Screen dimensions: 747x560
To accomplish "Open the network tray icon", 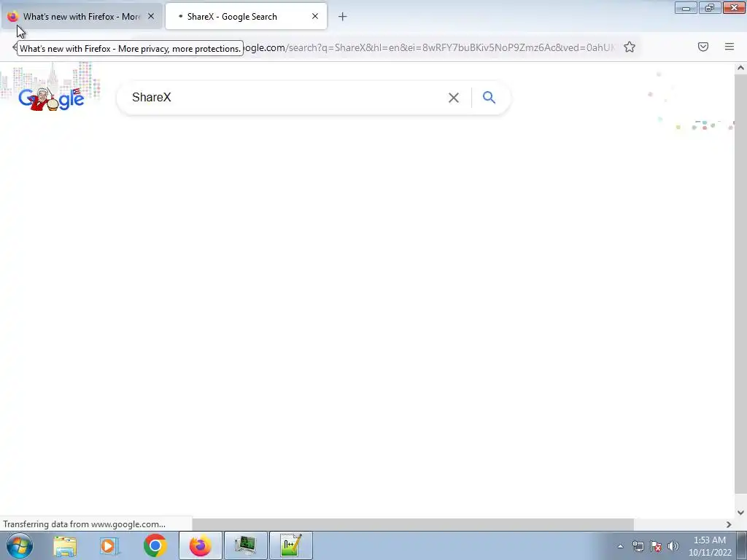I will click(638, 546).
